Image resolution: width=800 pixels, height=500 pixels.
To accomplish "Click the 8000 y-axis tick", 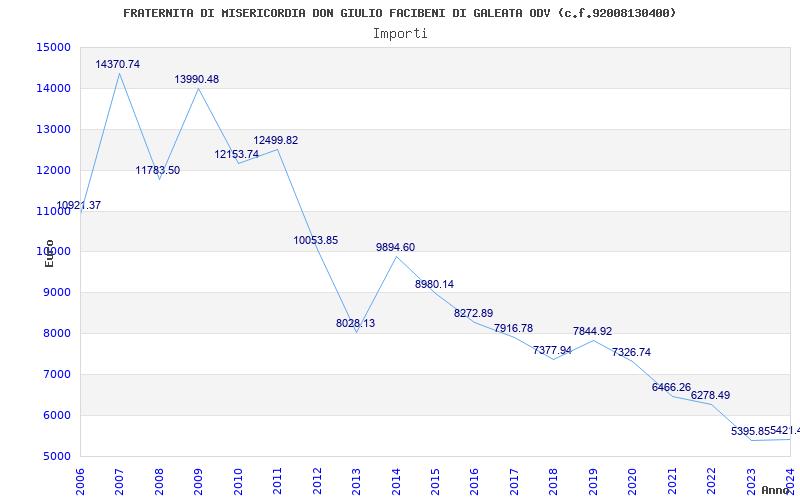I will [56, 334].
